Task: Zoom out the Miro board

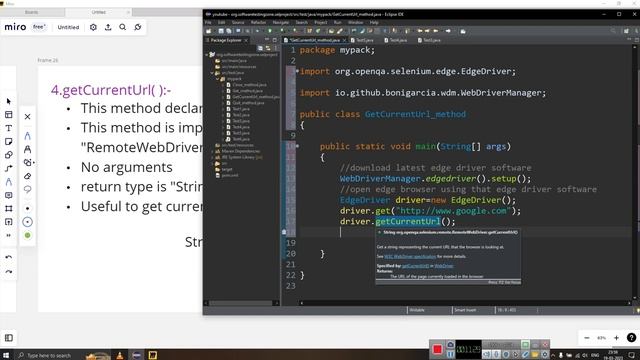Action: (587, 338)
